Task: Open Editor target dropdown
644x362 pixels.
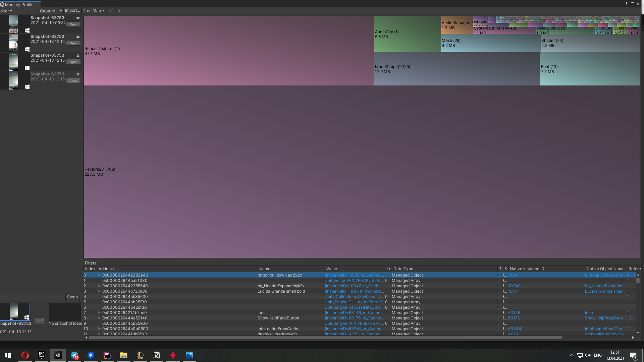Action: 6,11
